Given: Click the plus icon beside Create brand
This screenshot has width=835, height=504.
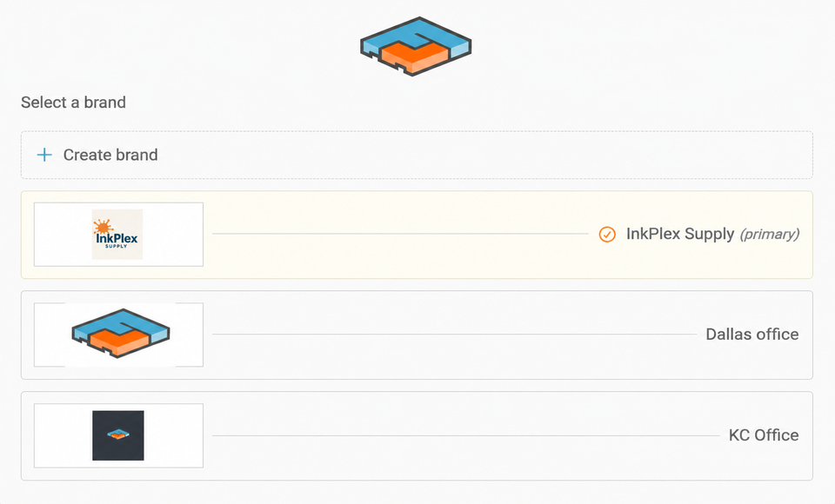Looking at the screenshot, I should pos(44,155).
